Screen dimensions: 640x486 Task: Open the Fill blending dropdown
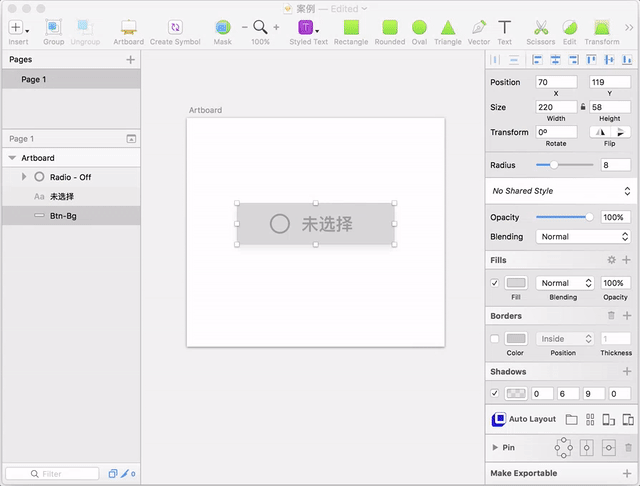(566, 283)
